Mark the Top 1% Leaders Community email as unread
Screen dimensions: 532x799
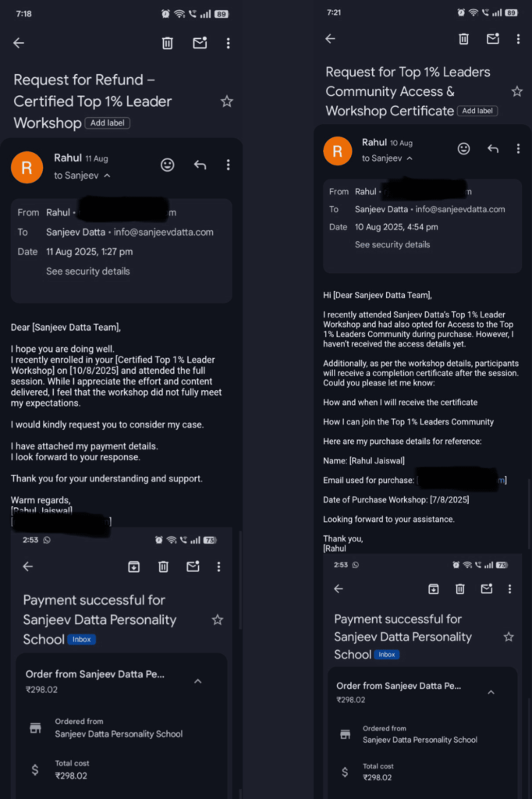pyautogui.click(x=492, y=39)
